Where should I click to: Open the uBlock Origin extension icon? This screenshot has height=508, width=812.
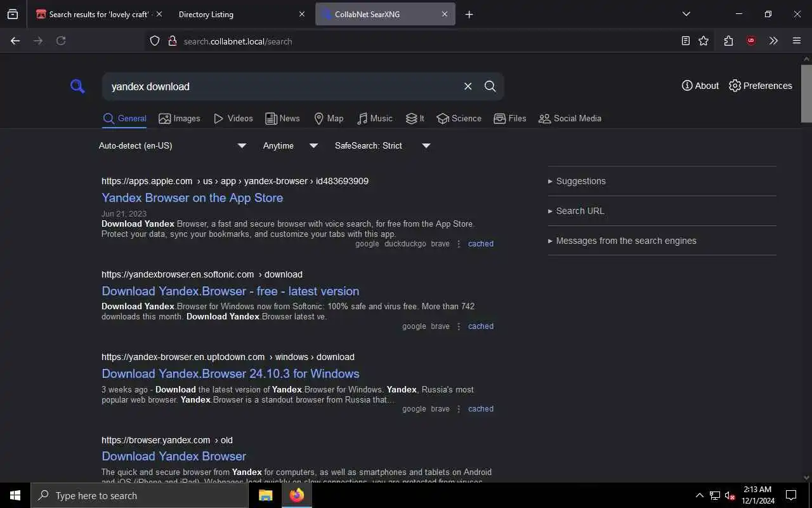tap(751, 41)
